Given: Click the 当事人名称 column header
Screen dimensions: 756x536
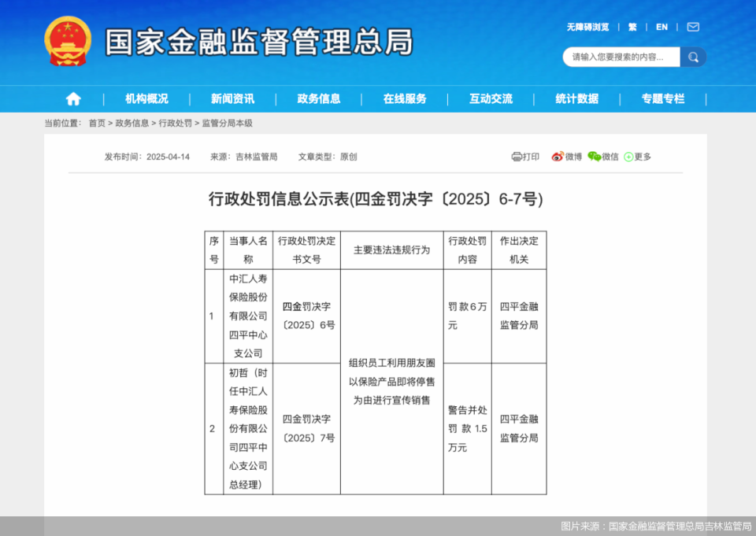Looking at the screenshot, I should pos(248,250).
